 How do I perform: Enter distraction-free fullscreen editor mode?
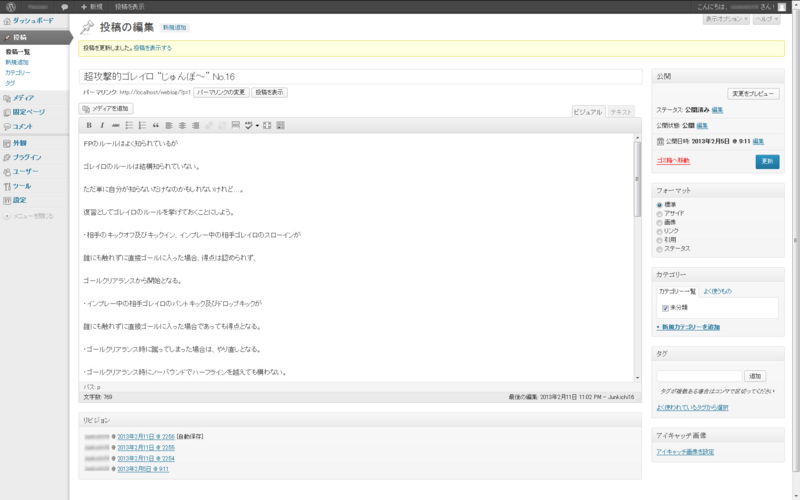click(x=267, y=126)
